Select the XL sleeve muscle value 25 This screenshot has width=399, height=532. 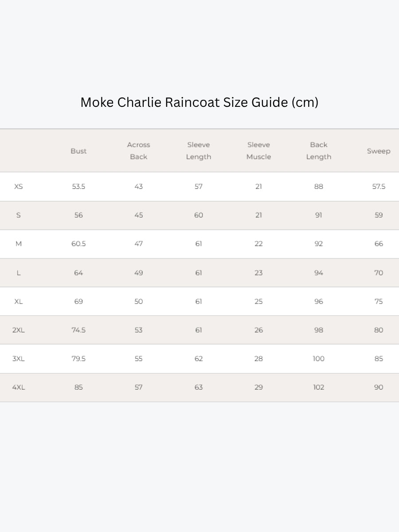258,301
